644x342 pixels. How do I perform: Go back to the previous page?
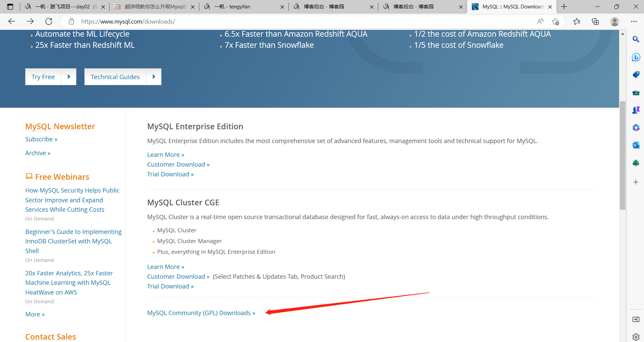point(12,22)
